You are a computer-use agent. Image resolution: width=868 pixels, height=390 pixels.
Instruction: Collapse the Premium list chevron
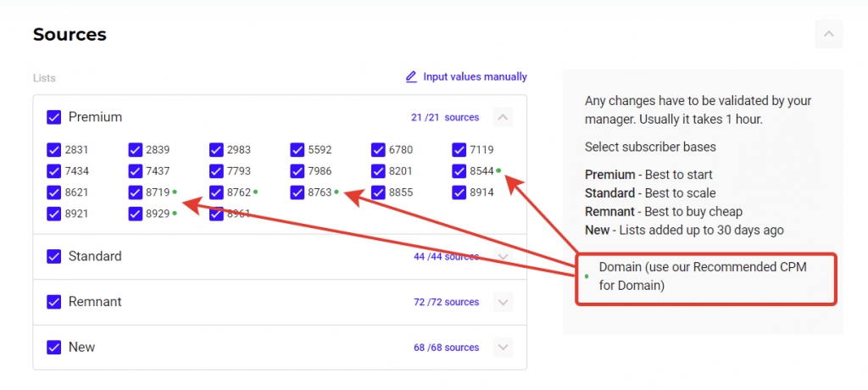click(x=503, y=118)
